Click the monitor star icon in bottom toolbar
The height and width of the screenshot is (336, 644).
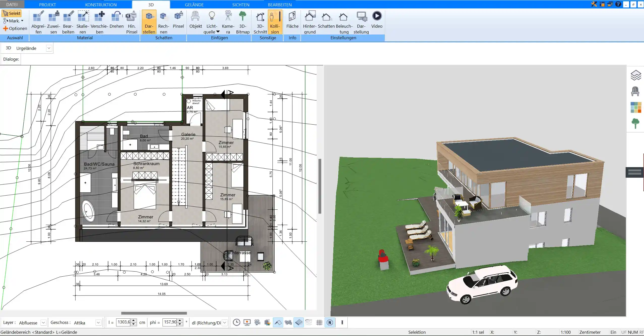pyautogui.click(x=247, y=322)
